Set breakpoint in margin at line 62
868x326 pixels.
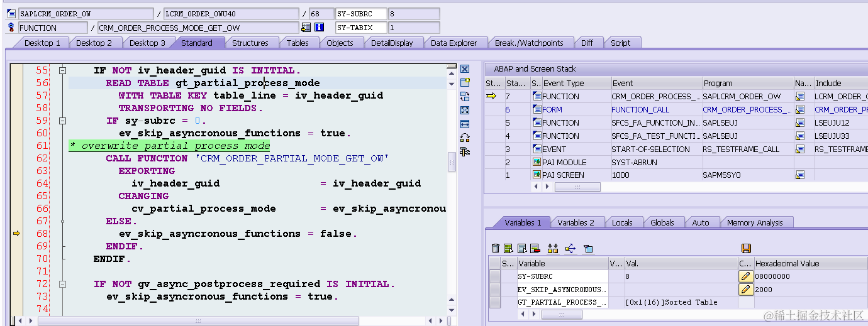click(17, 158)
